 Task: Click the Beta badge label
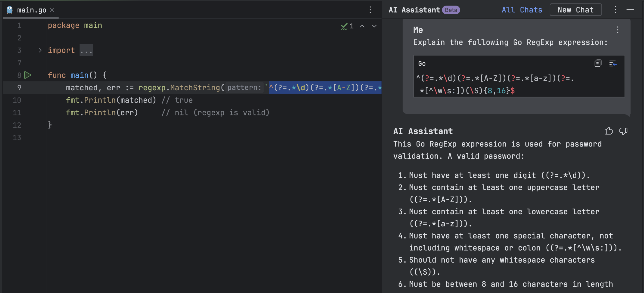point(451,10)
